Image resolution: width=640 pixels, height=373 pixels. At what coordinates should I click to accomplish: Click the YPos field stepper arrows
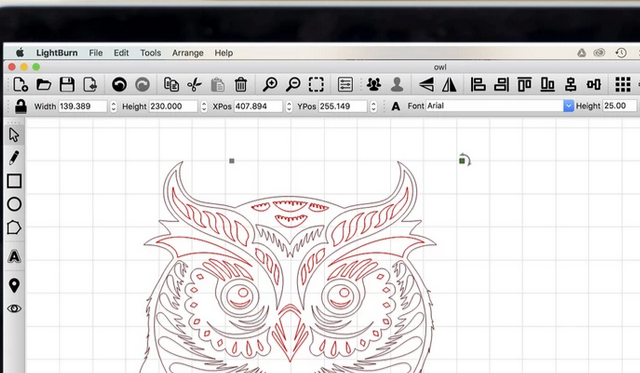pyautogui.click(x=373, y=107)
